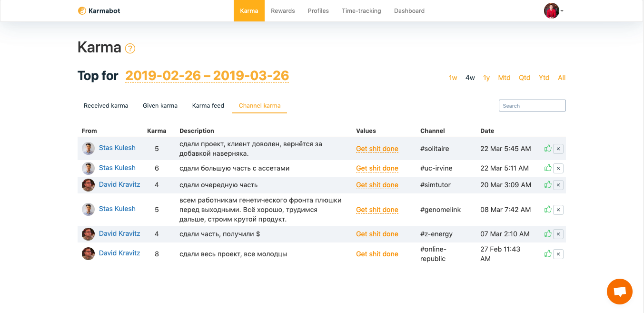Click the Karmabot logo icon
The height and width of the screenshot is (313, 644).
point(82,10)
